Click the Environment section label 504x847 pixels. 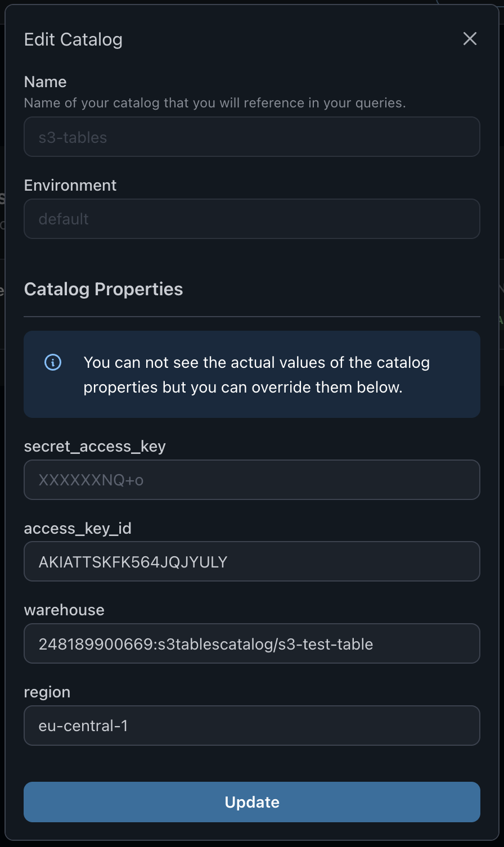click(x=70, y=184)
